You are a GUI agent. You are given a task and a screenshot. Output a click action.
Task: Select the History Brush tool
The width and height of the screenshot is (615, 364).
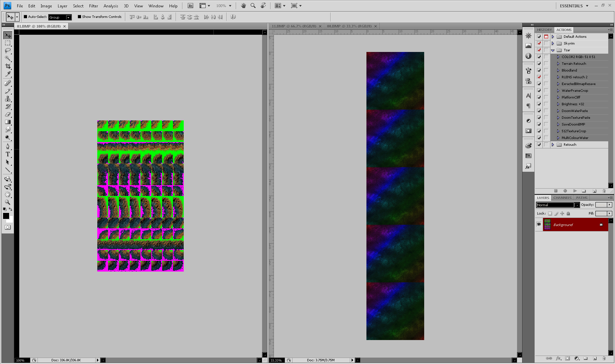tap(8, 106)
